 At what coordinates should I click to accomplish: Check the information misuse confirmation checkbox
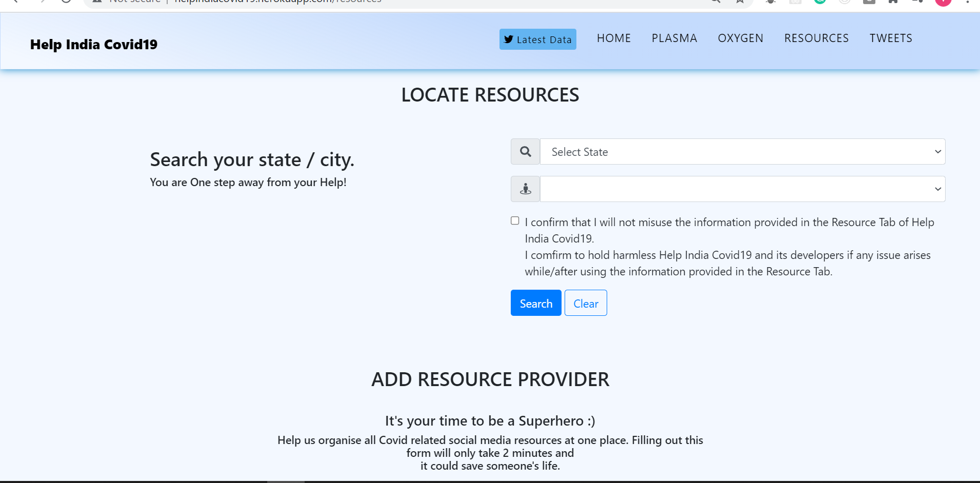(514, 220)
